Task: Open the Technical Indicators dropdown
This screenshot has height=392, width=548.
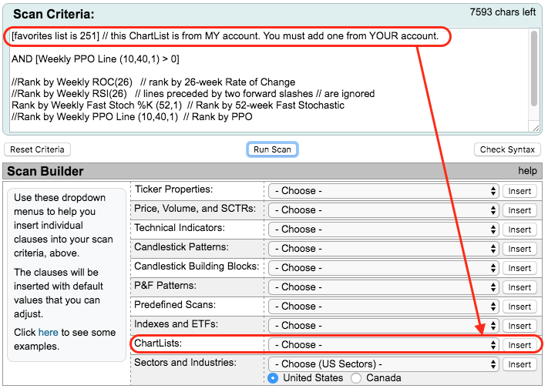Action: click(383, 230)
